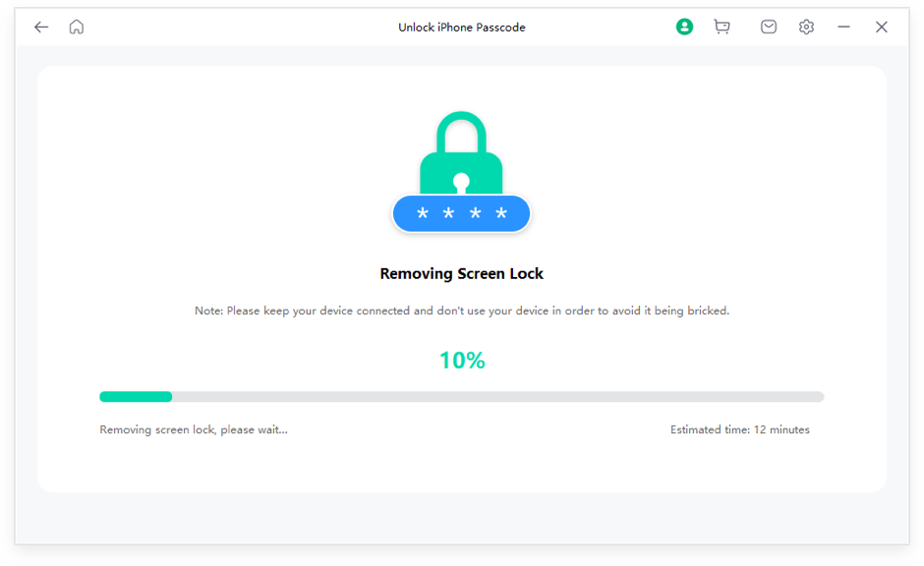The image size is (924, 566).
Task: Open the envelope feedback icon
Action: (x=769, y=28)
